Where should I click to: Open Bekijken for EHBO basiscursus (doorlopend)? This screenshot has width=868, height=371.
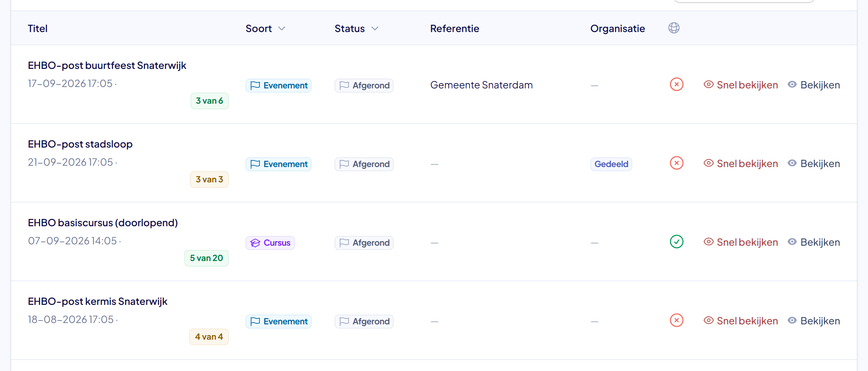point(814,242)
